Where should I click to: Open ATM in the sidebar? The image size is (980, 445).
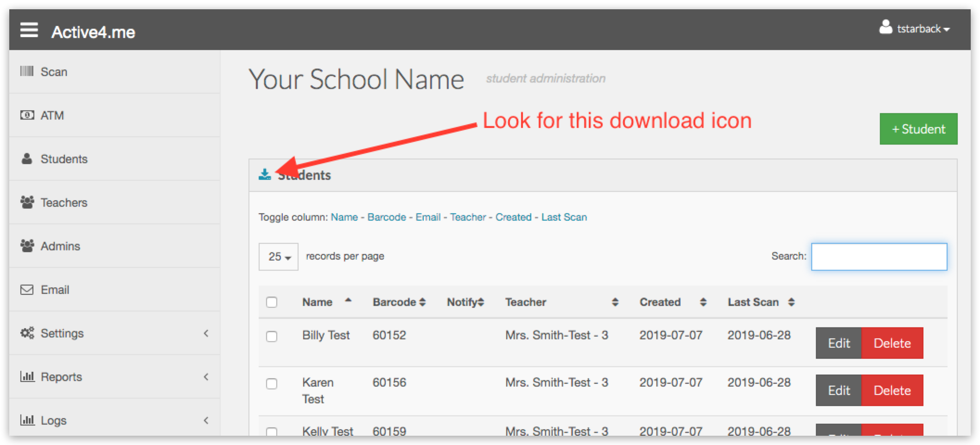[x=115, y=115]
